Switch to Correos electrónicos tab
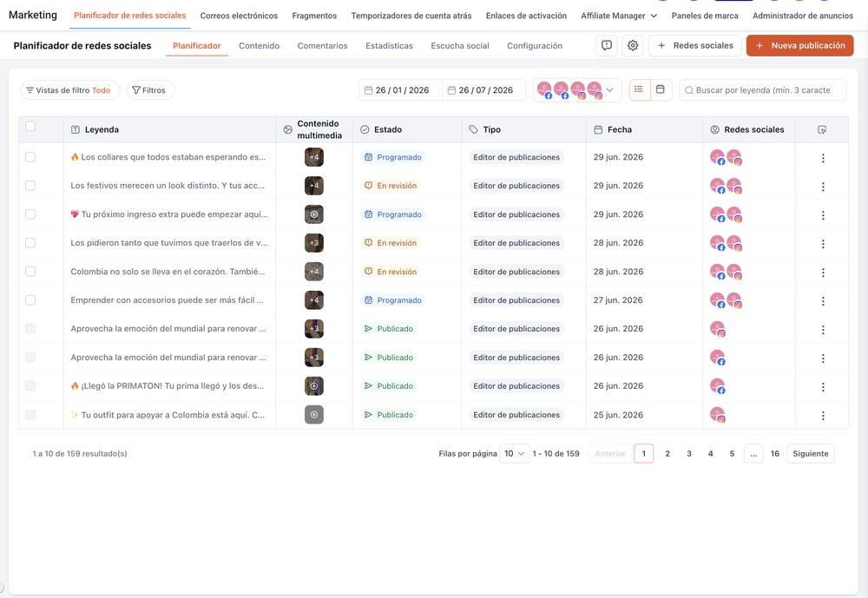The height and width of the screenshot is (598, 868). pyautogui.click(x=240, y=16)
